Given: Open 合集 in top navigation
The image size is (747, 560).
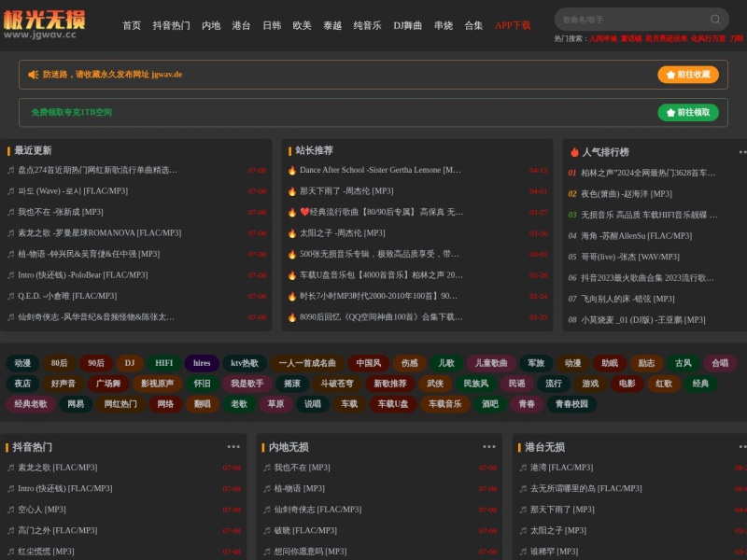Looking at the screenshot, I should (473, 25).
